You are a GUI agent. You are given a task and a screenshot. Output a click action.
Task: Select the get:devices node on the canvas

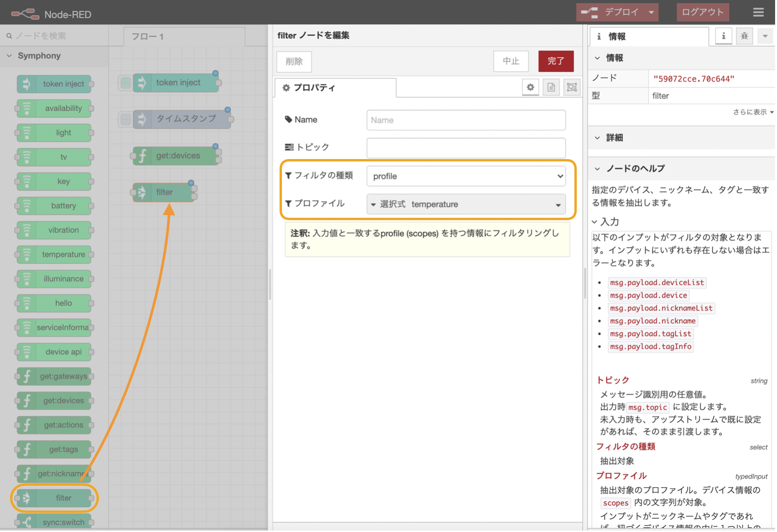pyautogui.click(x=175, y=156)
